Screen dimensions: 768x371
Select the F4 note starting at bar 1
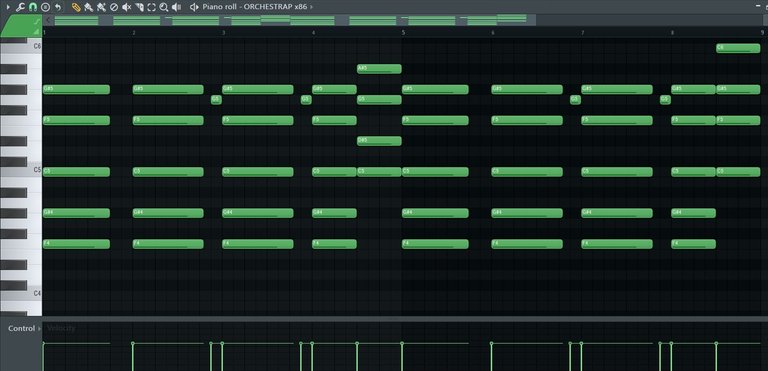(76, 244)
